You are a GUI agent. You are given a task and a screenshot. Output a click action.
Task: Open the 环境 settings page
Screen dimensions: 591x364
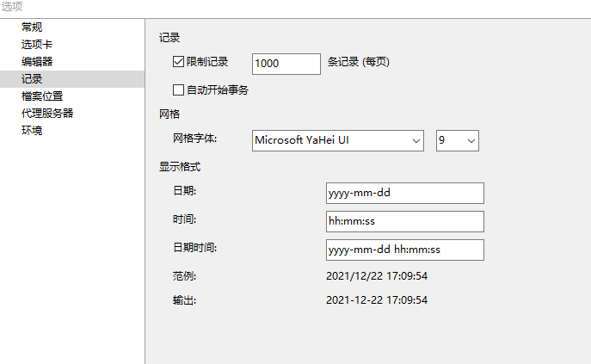[x=32, y=131]
